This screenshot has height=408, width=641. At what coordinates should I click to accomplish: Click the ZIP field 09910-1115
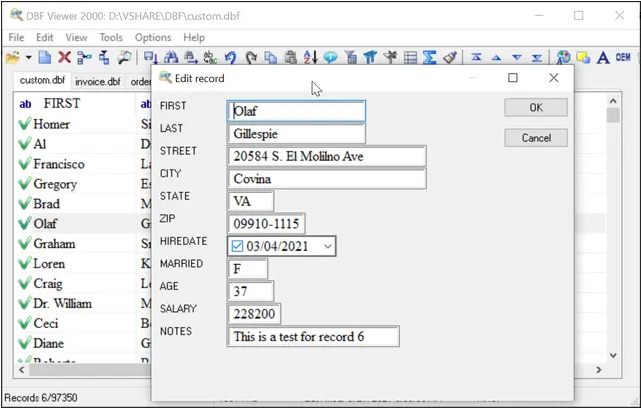(266, 224)
